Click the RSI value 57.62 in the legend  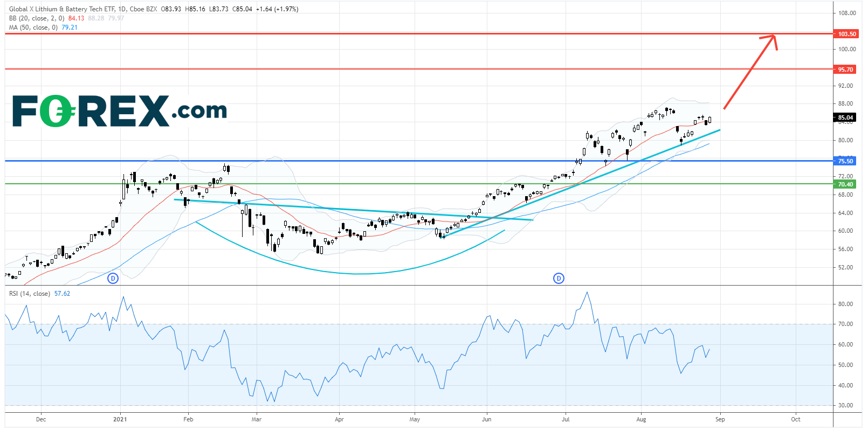[x=62, y=294]
